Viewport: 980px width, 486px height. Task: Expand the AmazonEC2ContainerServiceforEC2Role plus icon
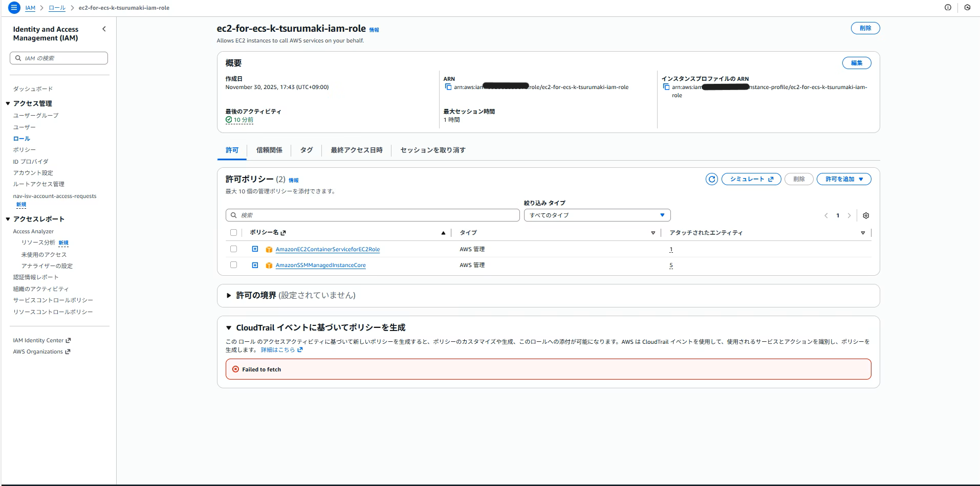point(255,249)
